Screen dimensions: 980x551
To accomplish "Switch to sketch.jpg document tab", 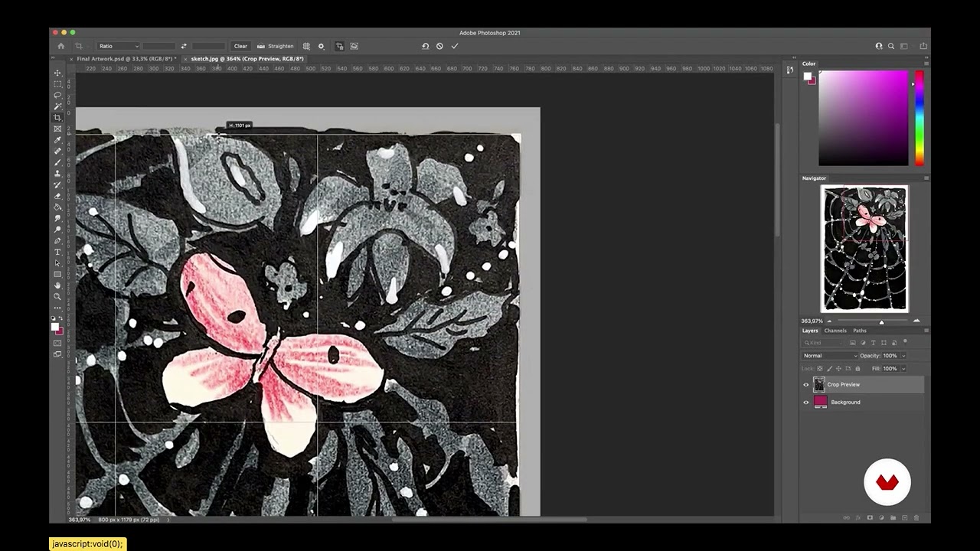I will 247,59.
